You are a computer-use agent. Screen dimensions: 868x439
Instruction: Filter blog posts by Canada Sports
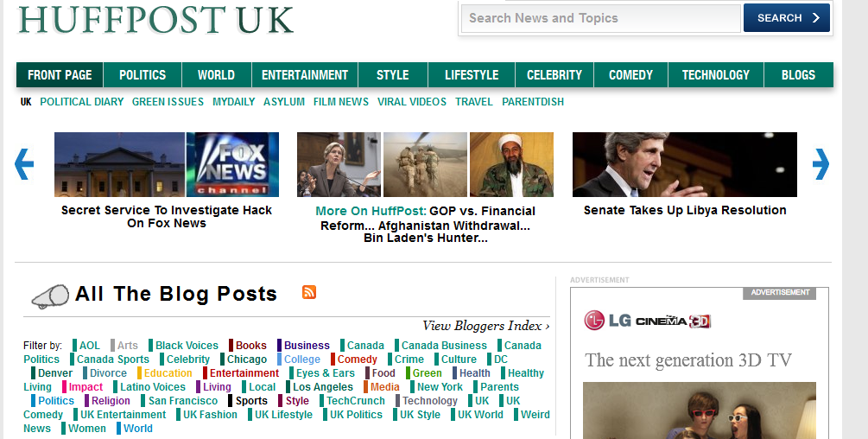tap(113, 359)
